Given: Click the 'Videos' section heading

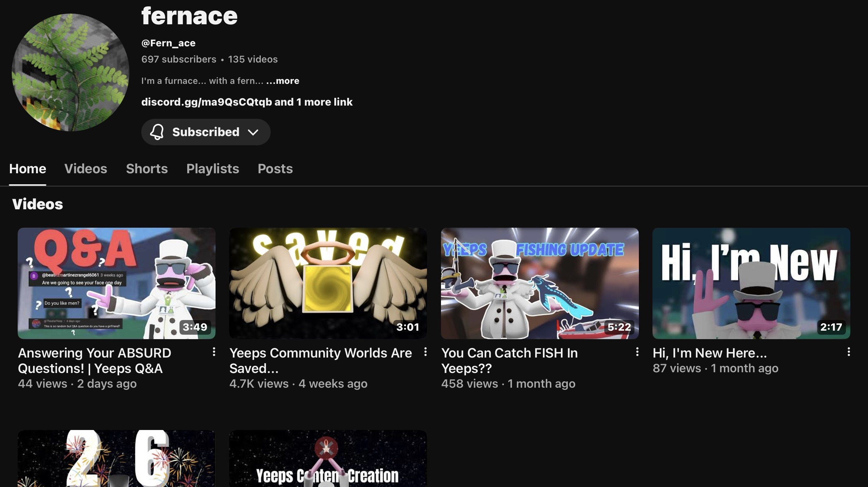Looking at the screenshot, I should pos(38,204).
